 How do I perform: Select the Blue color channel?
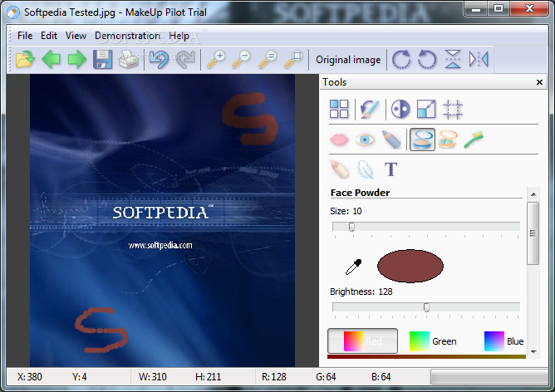pyautogui.click(x=503, y=341)
